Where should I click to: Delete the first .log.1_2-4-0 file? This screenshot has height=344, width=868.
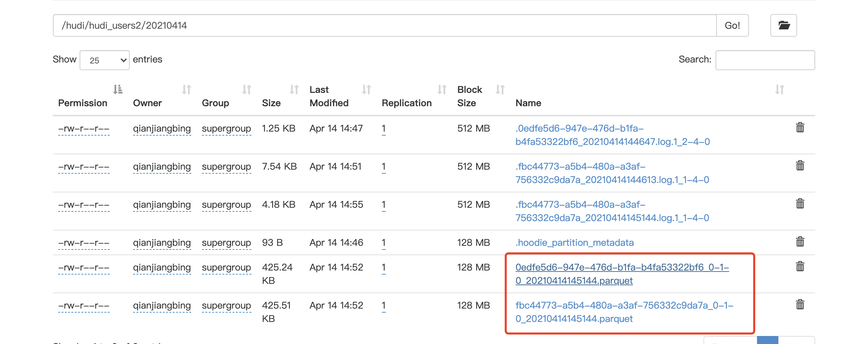pos(800,127)
